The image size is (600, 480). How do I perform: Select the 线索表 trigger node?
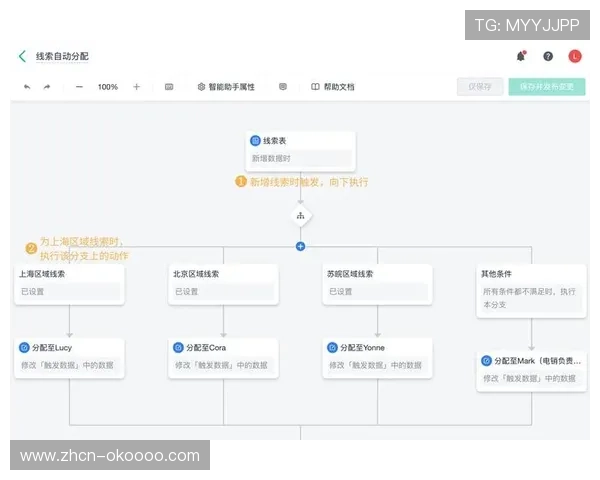tap(300, 151)
